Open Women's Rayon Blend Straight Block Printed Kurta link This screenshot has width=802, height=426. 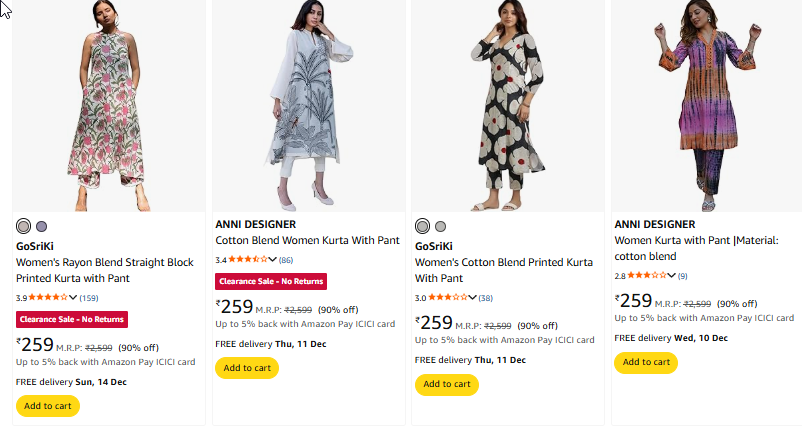[x=104, y=270]
